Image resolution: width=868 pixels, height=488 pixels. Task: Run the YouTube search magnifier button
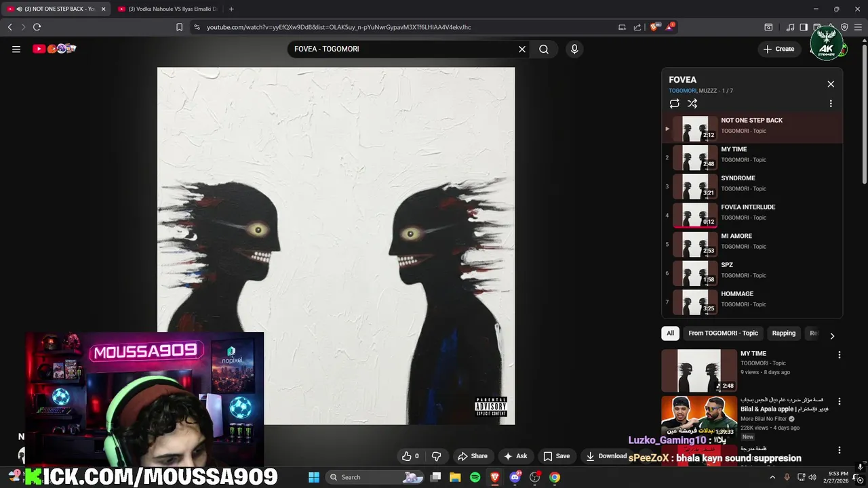pos(544,49)
